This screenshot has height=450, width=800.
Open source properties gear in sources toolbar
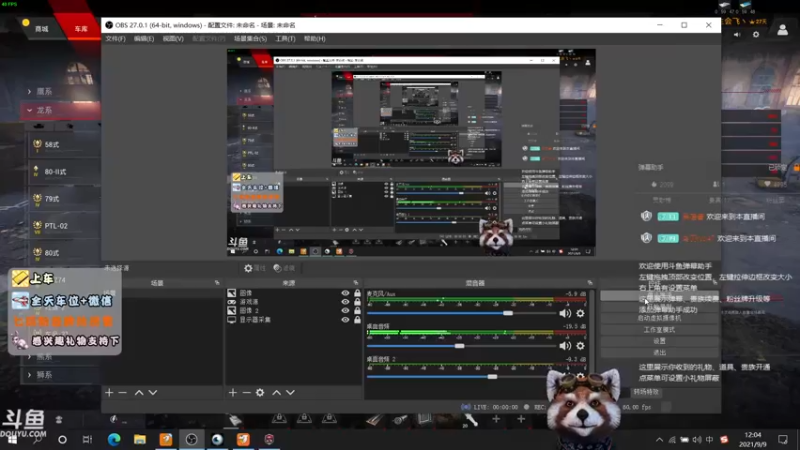coord(260,392)
